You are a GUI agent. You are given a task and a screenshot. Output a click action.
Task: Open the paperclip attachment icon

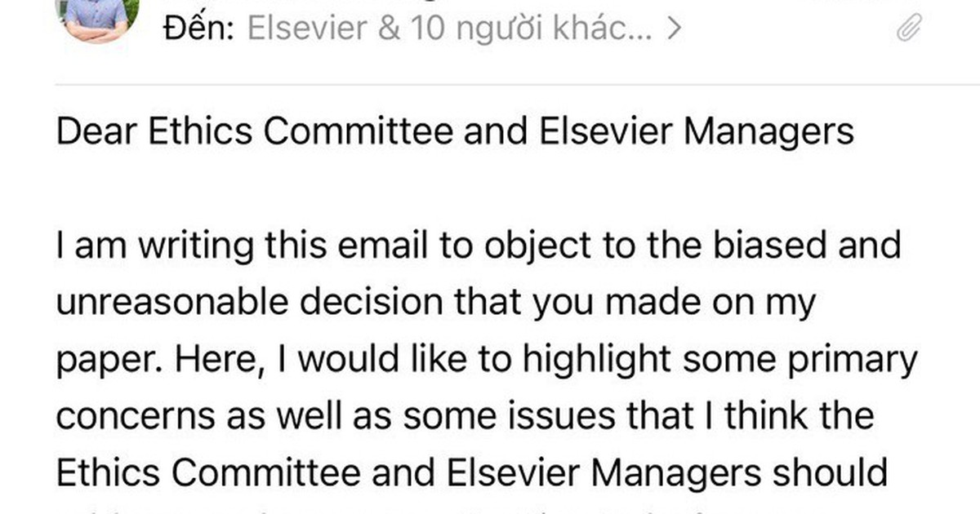pos(908,31)
